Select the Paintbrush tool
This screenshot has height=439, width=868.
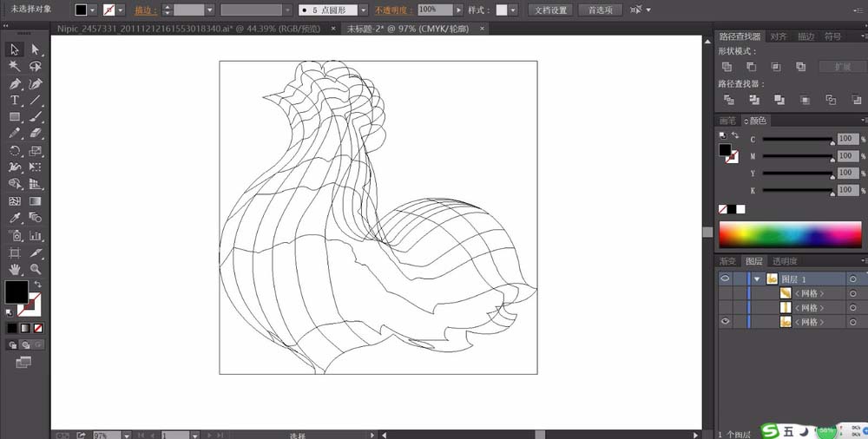(x=36, y=117)
